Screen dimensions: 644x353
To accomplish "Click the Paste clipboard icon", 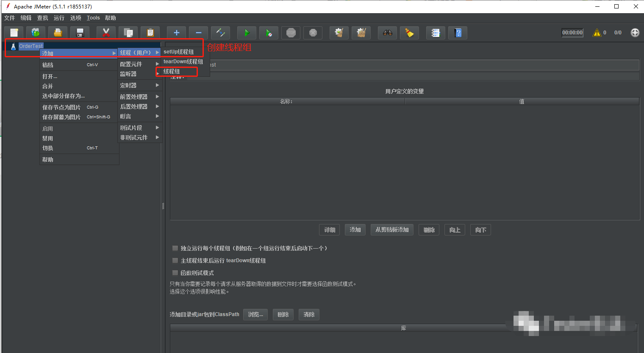I will click(150, 33).
